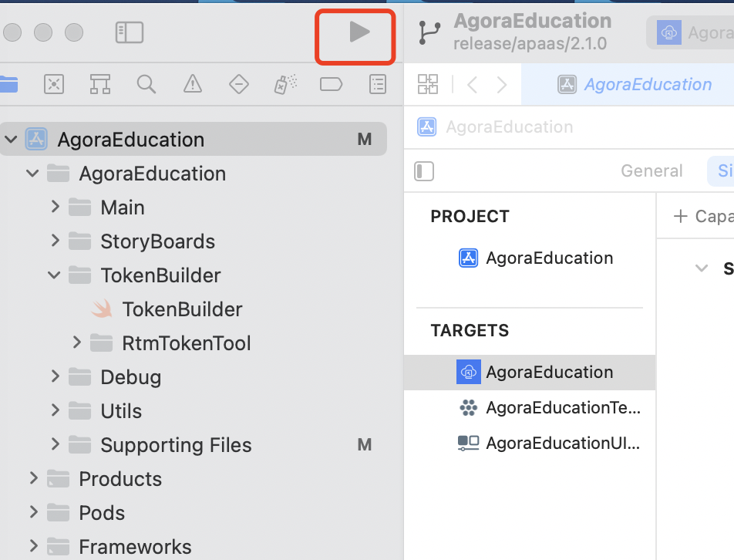Expand the Products folder

point(33,478)
